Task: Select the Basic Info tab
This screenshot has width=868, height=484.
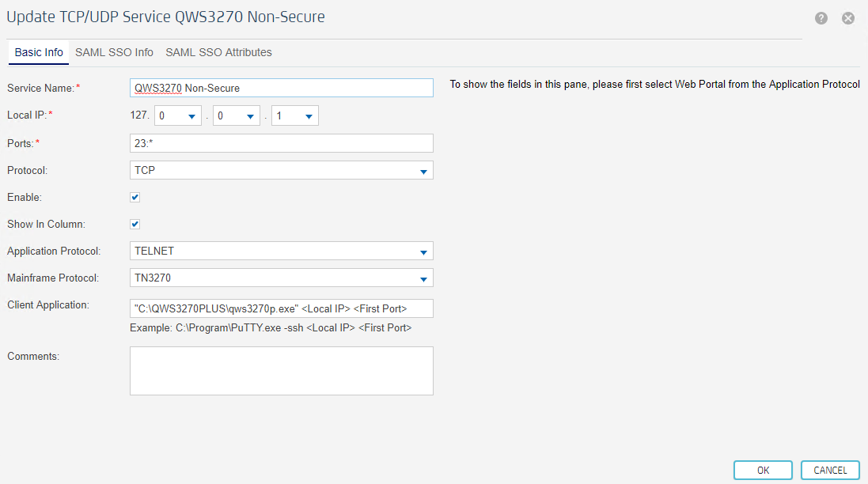Action: coord(39,52)
